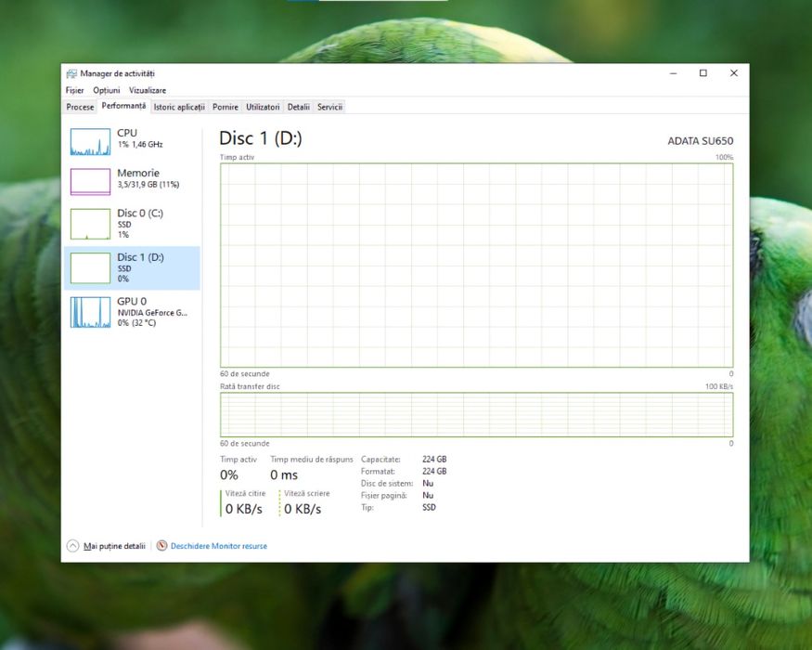Open the Vizualizare menu
Image resolution: width=812 pixels, height=650 pixels.
pyautogui.click(x=148, y=90)
